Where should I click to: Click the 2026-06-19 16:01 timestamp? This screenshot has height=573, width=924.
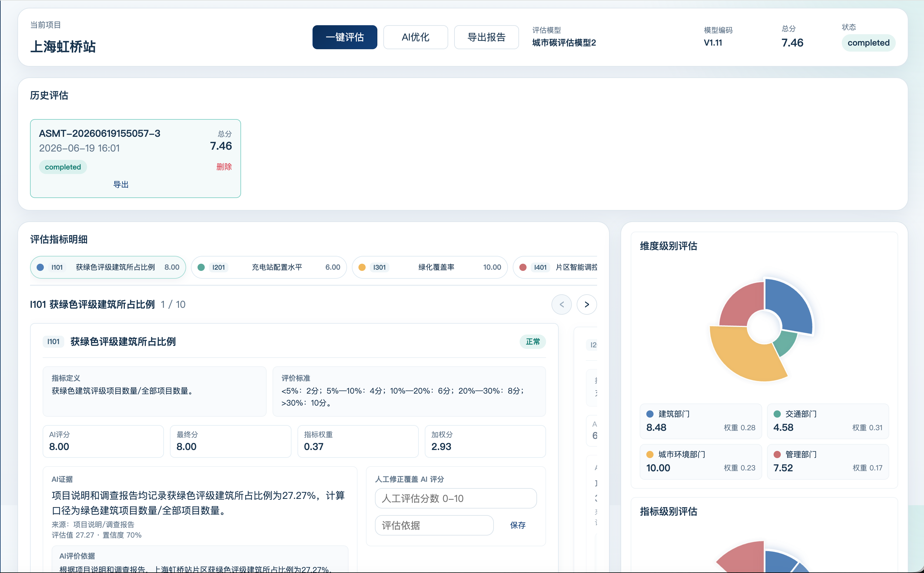click(79, 148)
